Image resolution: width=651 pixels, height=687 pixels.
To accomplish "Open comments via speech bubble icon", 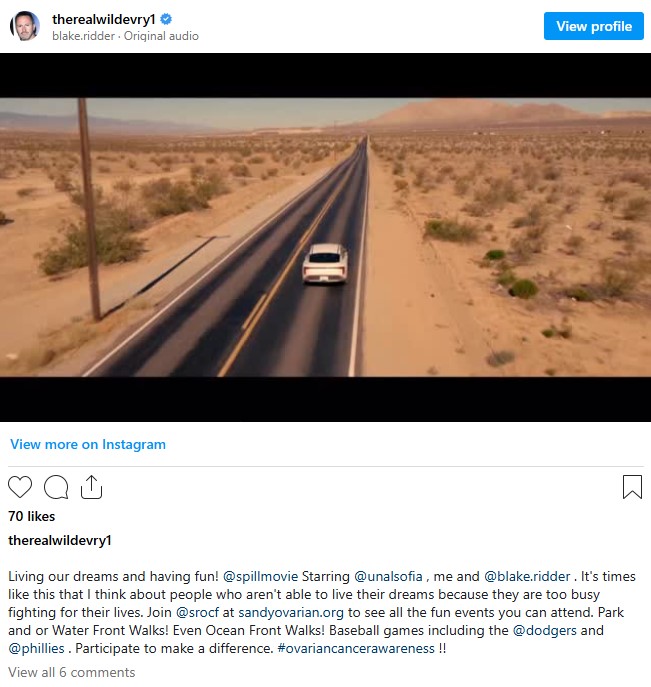I will point(56,487).
